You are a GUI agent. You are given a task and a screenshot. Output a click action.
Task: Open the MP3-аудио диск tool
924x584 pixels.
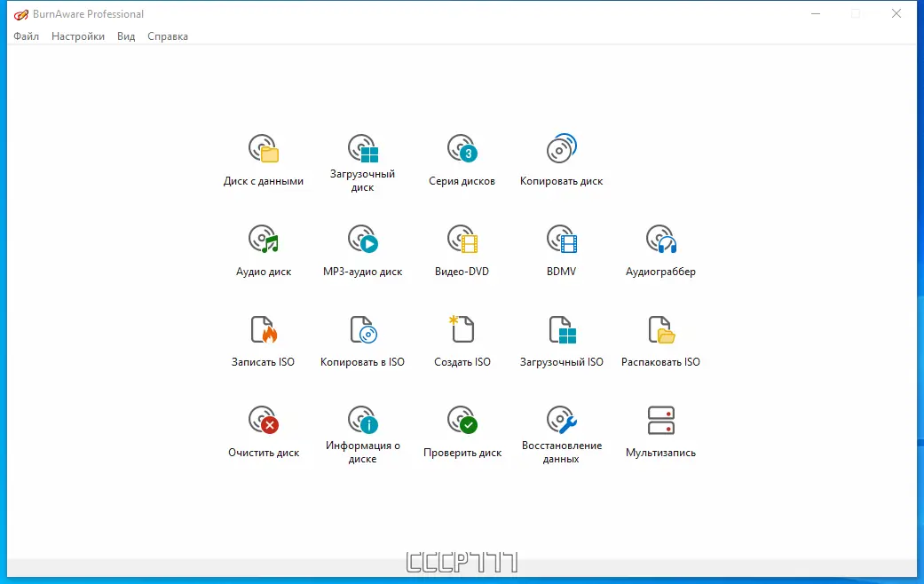362,249
